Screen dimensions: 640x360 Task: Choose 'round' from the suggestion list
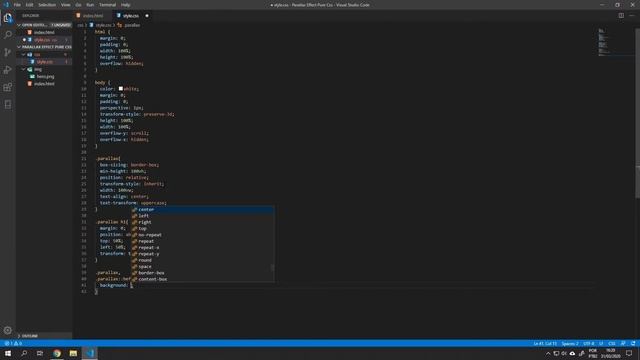tap(202, 260)
